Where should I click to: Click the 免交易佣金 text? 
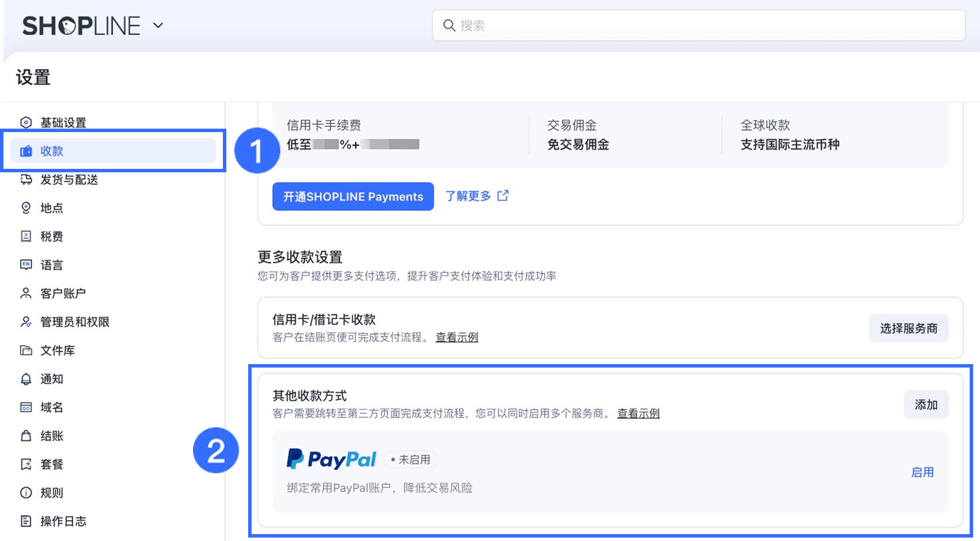[578, 145]
